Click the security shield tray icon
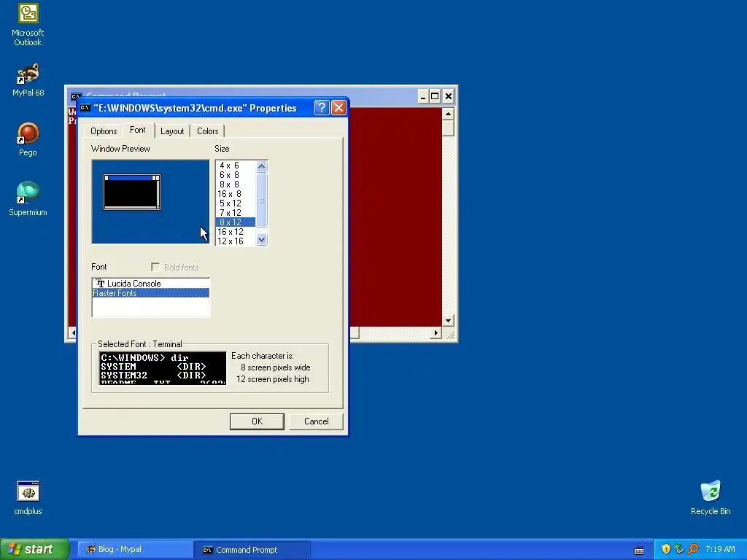The height and width of the screenshot is (560, 747). point(666,549)
